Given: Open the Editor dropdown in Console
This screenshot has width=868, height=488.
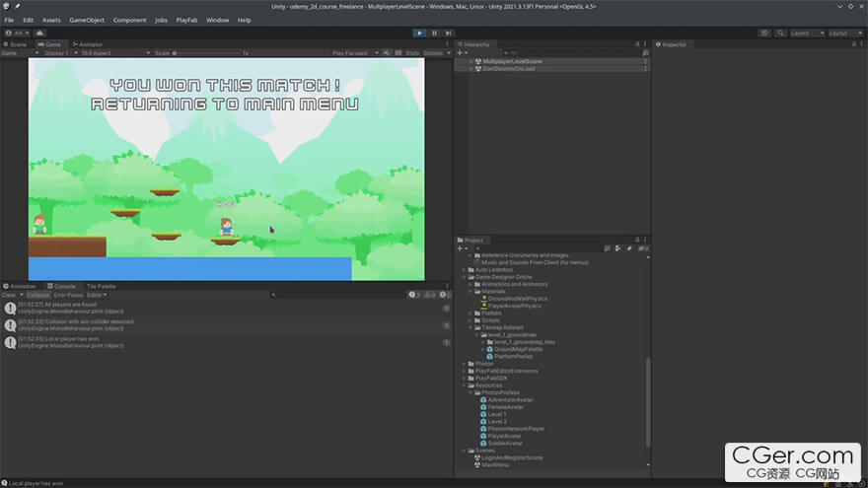Looking at the screenshot, I should point(97,296).
